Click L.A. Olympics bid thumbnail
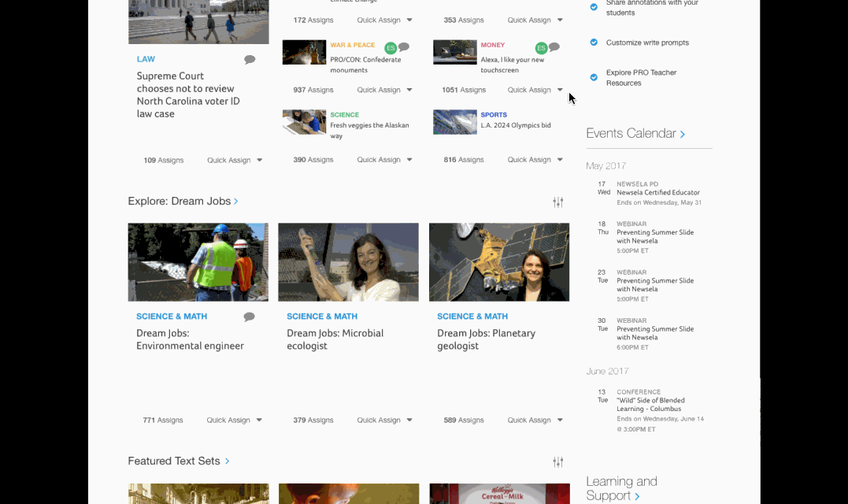848x504 pixels. click(x=455, y=122)
